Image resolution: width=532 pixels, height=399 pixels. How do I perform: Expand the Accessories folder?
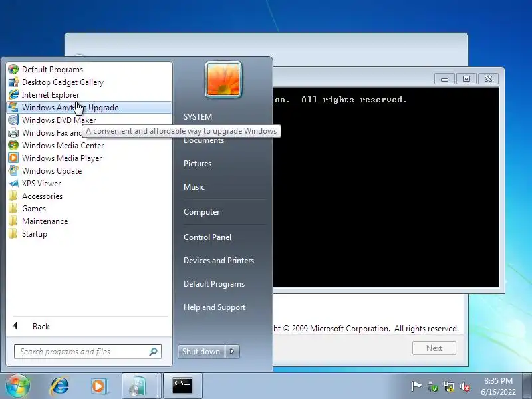pyautogui.click(x=89, y=196)
